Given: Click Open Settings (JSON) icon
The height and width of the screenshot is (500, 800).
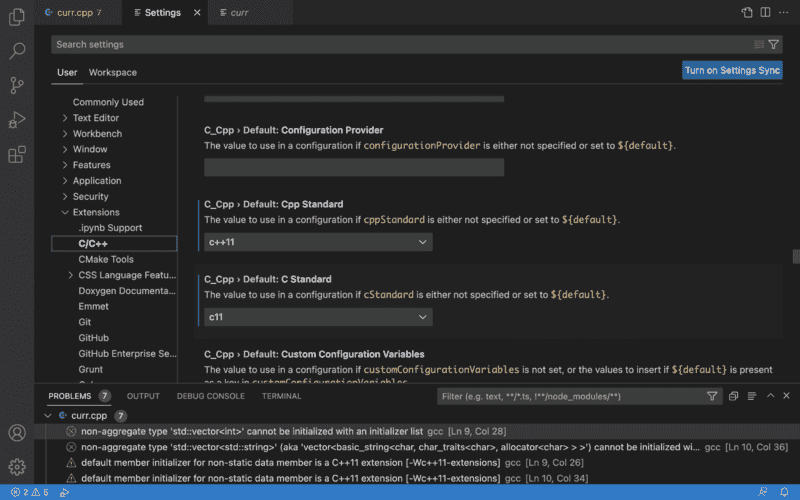Looking at the screenshot, I should pos(747,12).
